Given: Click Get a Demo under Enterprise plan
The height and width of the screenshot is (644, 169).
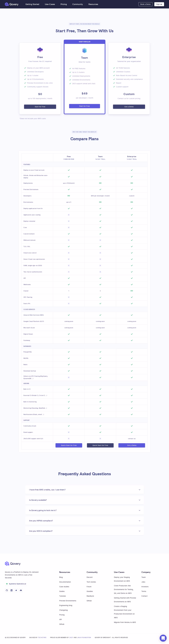Looking at the screenshot, I should [129, 107].
